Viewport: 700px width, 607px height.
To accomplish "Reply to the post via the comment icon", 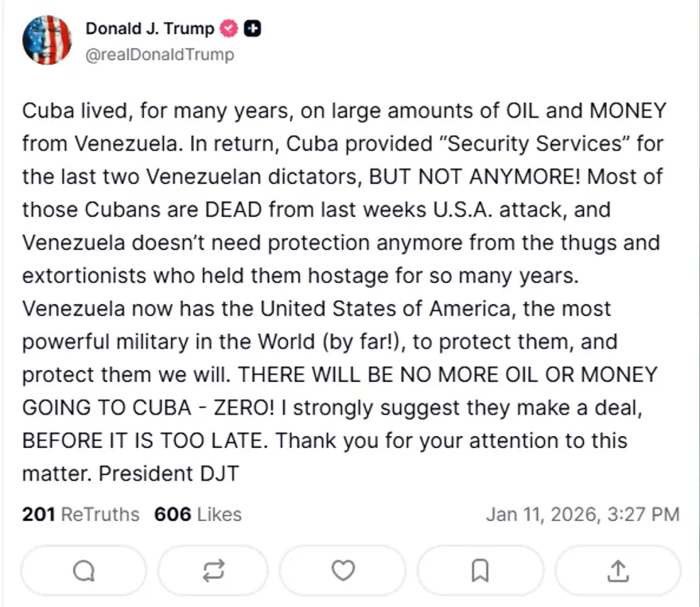I will [x=83, y=570].
